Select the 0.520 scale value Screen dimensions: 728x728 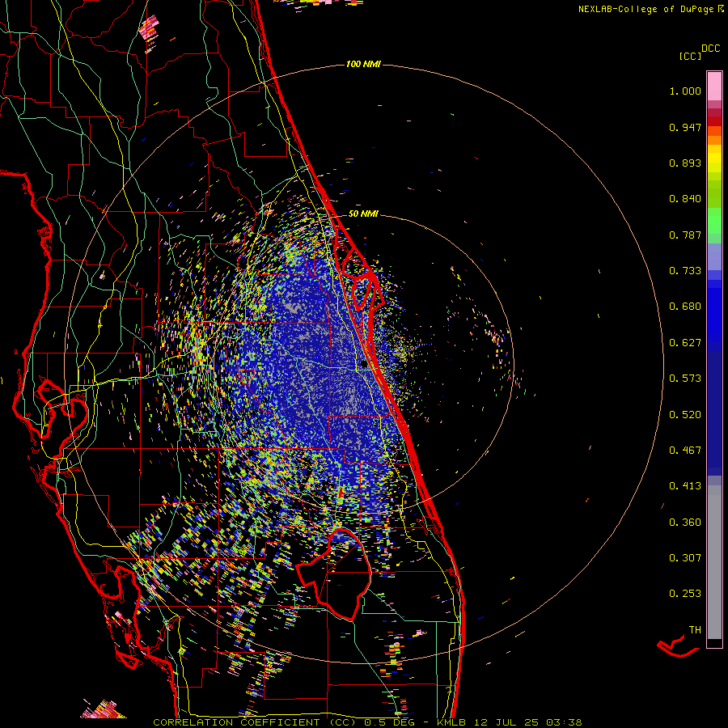[685, 415]
